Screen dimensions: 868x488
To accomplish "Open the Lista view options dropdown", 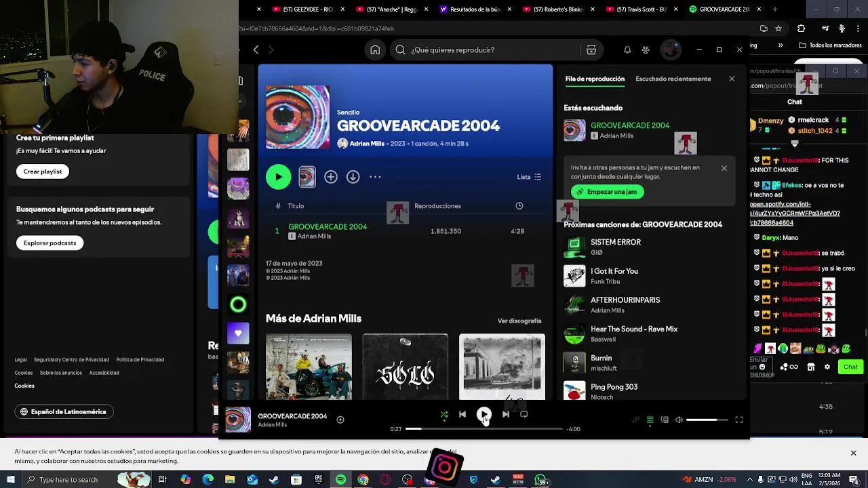I will pos(529,177).
